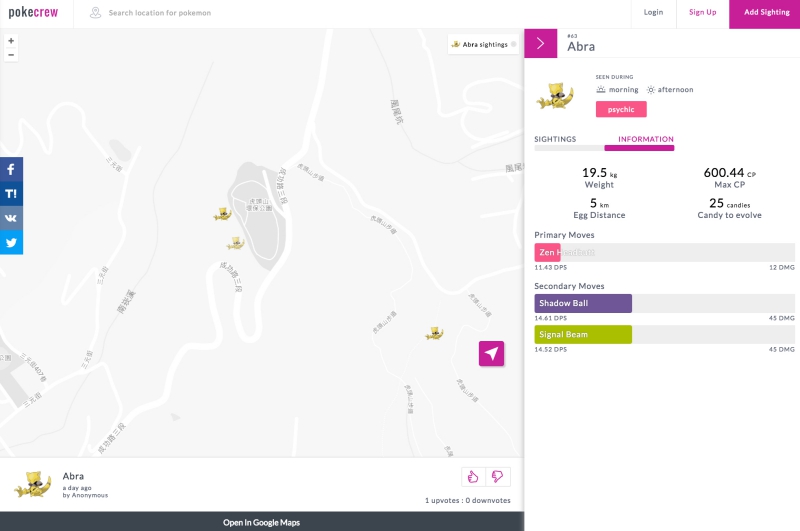This screenshot has height=531, width=800.
Task: Click the Abra image in the info panel
Action: pyautogui.click(x=555, y=96)
